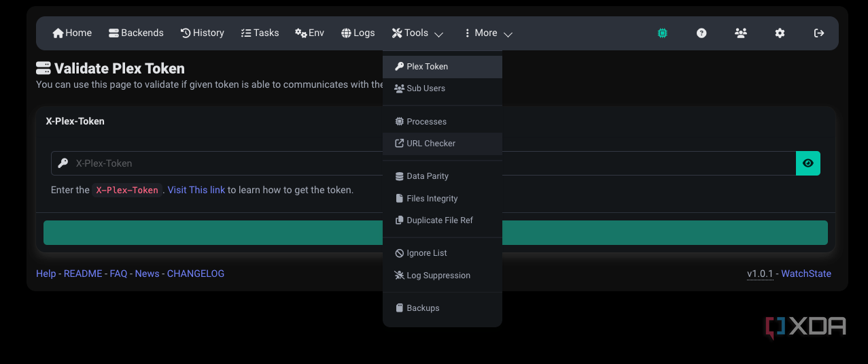Open Data Parity from Tools menu
This screenshot has height=364, width=868.
(x=442, y=176)
